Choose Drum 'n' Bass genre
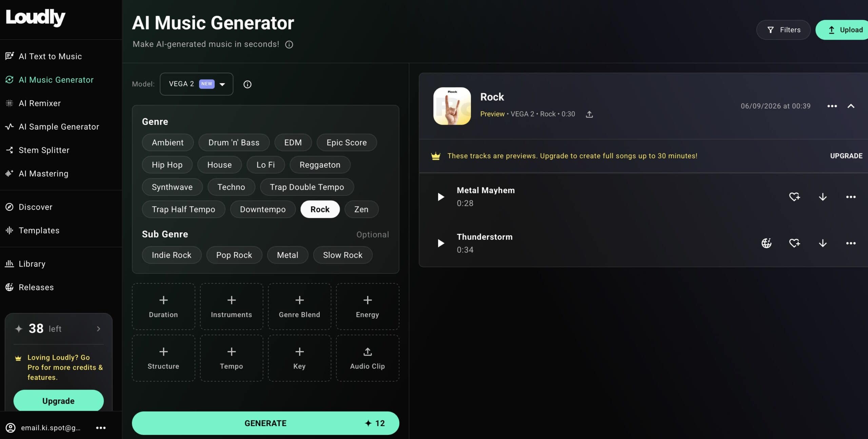The height and width of the screenshot is (439, 868). (x=234, y=143)
